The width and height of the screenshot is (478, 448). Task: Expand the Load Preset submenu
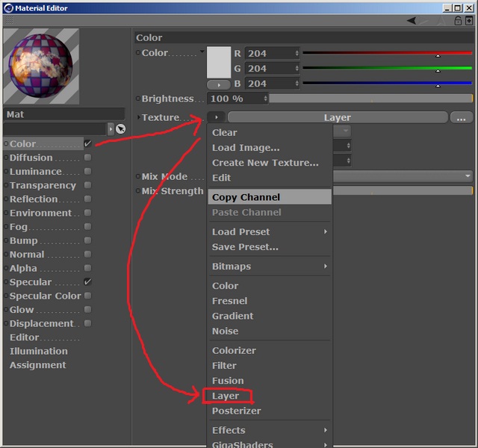[x=270, y=231]
